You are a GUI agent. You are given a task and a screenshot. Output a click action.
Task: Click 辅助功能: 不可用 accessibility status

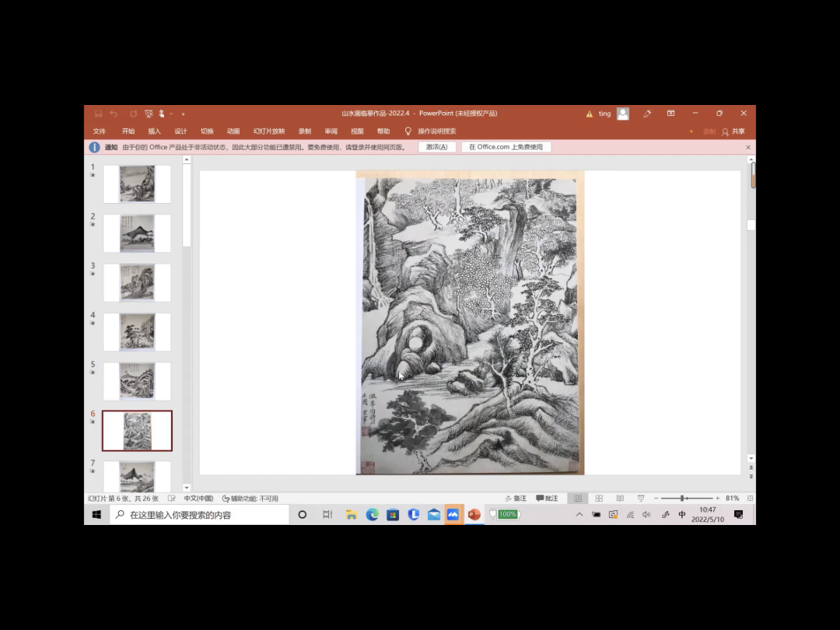(x=250, y=499)
